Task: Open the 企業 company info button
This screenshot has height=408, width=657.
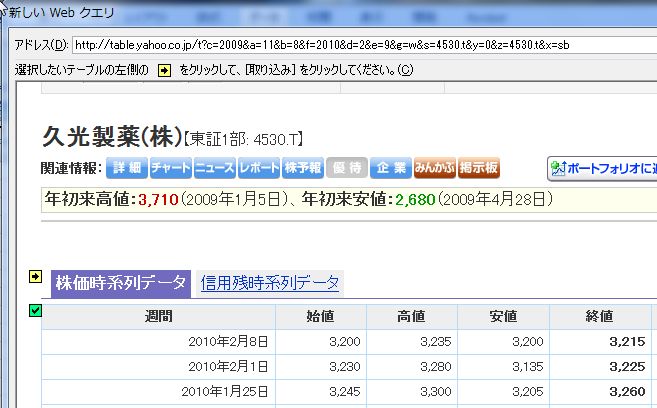Action: (x=391, y=168)
